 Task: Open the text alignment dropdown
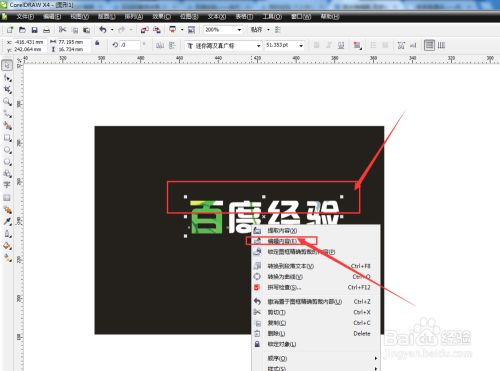[357, 45]
